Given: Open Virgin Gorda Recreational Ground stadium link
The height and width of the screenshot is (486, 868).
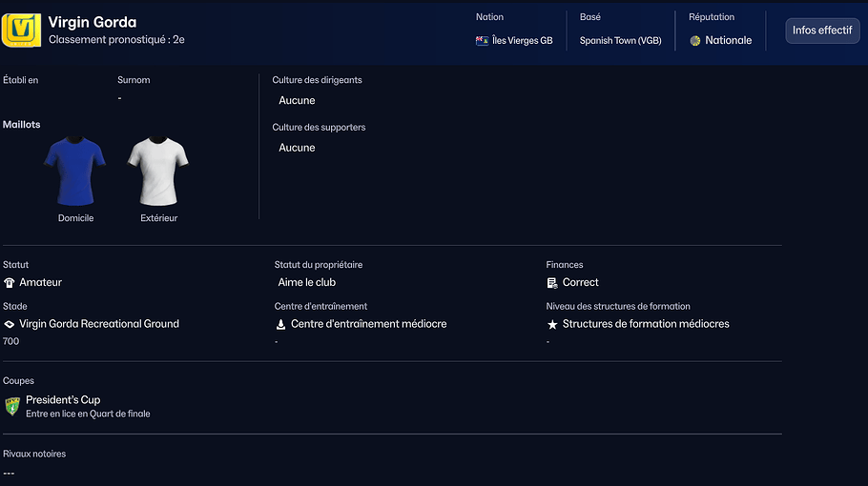Looking at the screenshot, I should [x=99, y=324].
